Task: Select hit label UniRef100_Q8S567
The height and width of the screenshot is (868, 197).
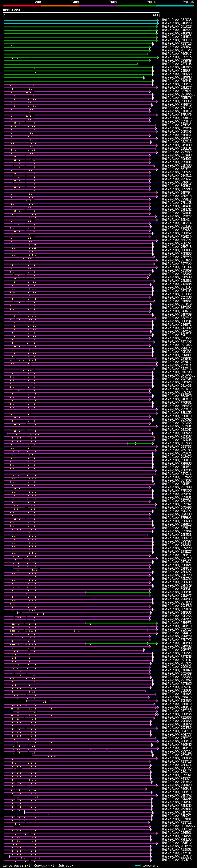Action: click(176, 47)
